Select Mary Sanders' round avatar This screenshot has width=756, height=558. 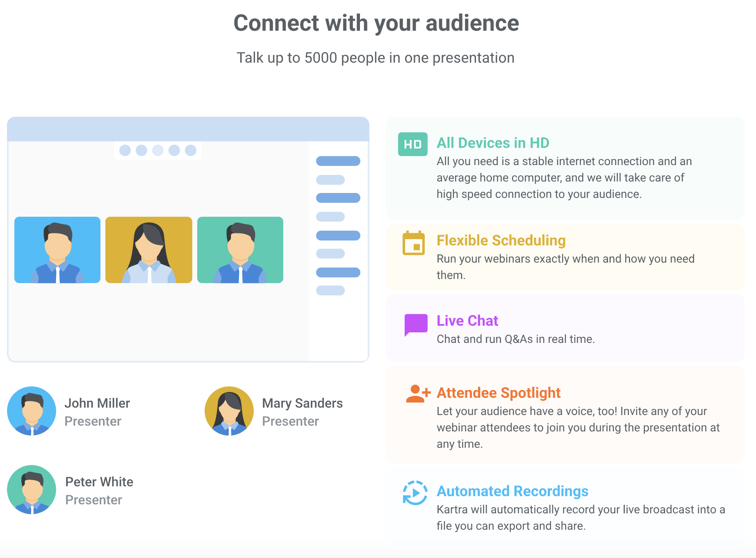click(x=229, y=411)
